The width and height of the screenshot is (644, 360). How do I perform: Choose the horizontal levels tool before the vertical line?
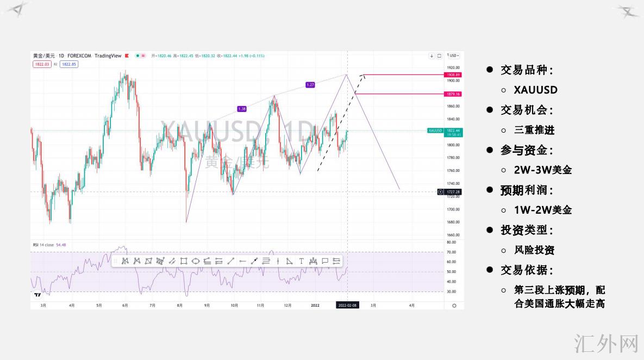pyautogui.click(x=266, y=261)
